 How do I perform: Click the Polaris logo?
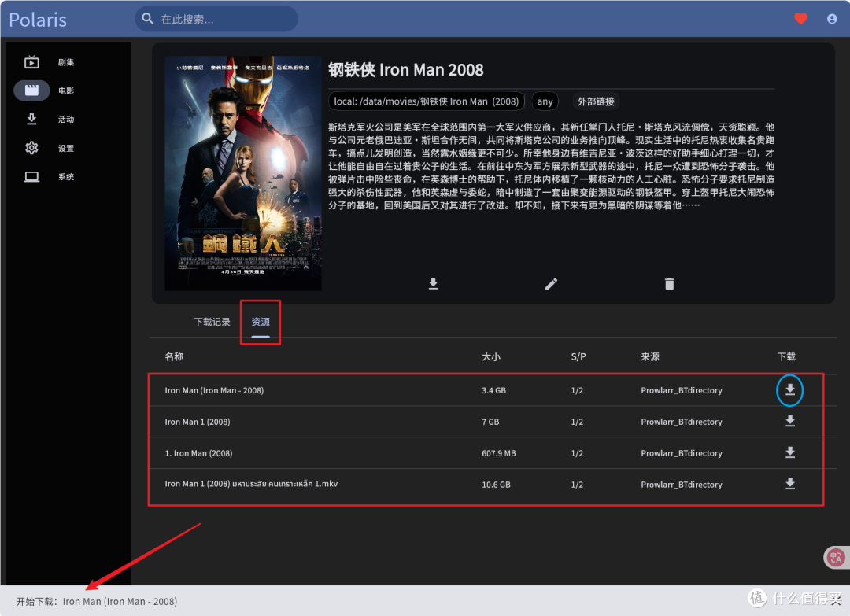click(38, 20)
